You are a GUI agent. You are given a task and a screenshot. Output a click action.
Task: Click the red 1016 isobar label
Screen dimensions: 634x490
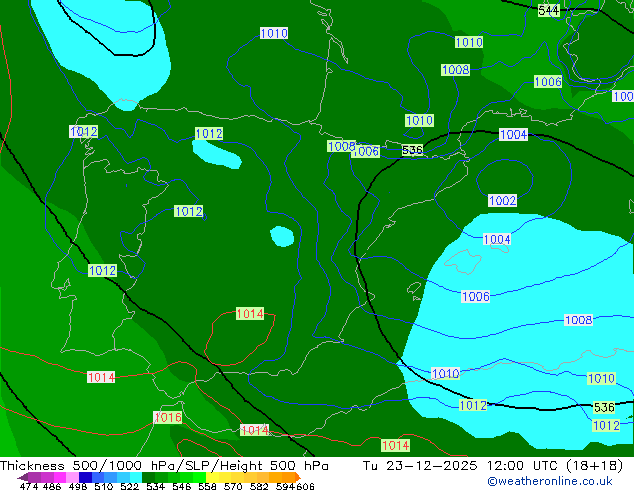(x=168, y=417)
